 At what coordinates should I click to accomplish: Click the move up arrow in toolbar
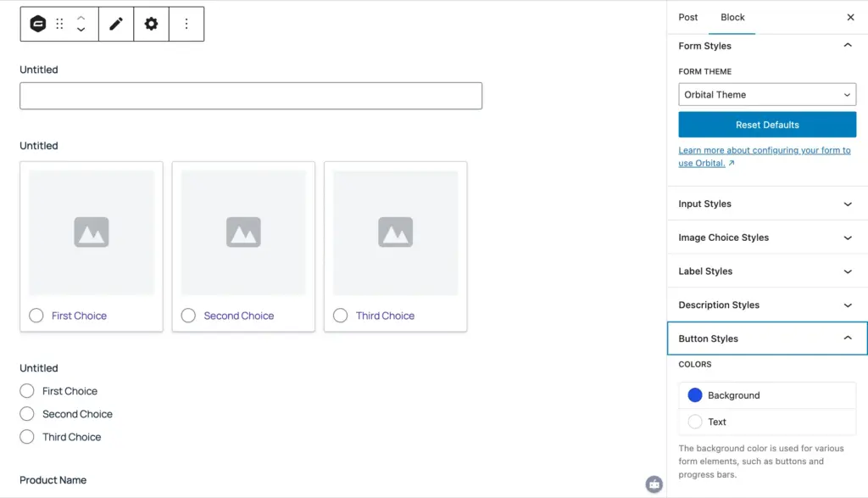81,18
